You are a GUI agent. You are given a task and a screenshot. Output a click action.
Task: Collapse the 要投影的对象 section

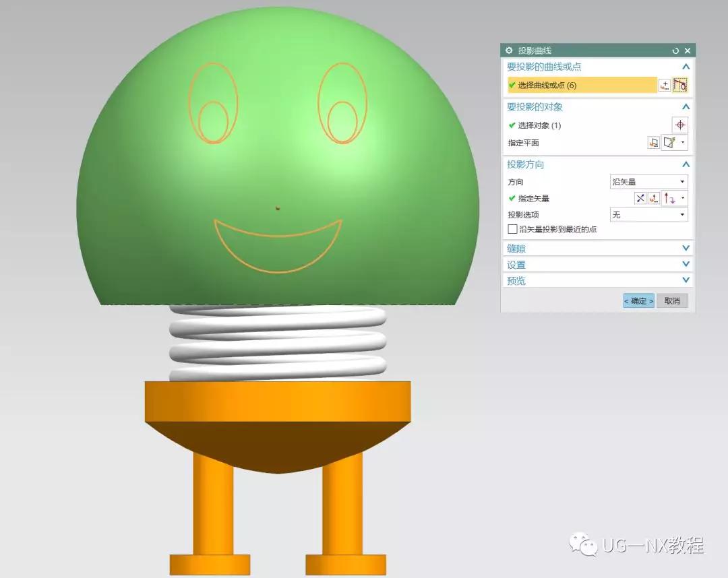coord(686,106)
